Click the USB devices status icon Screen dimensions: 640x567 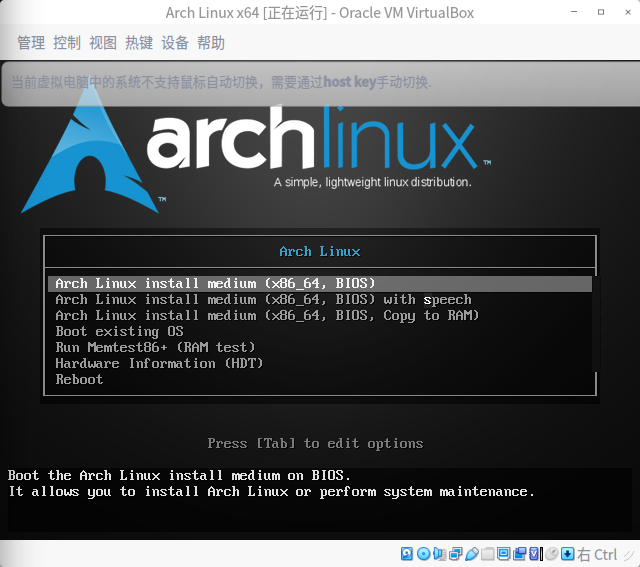[472, 554]
